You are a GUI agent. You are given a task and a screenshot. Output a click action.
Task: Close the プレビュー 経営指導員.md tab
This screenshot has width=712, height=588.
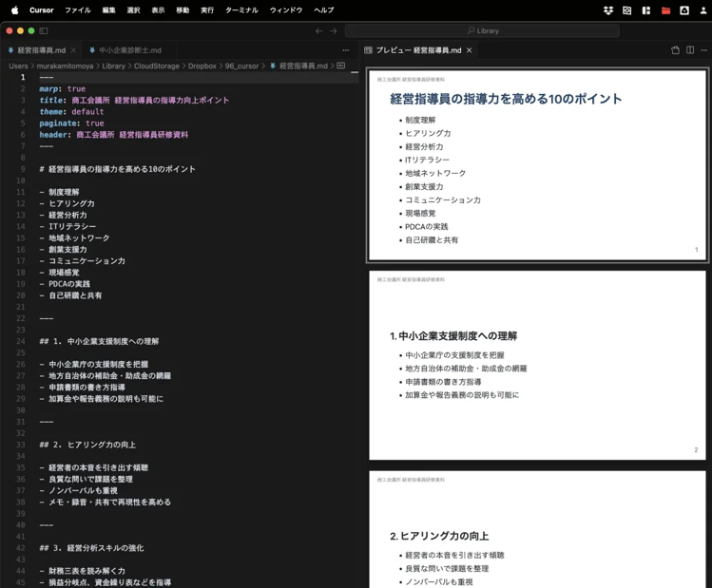click(469, 50)
